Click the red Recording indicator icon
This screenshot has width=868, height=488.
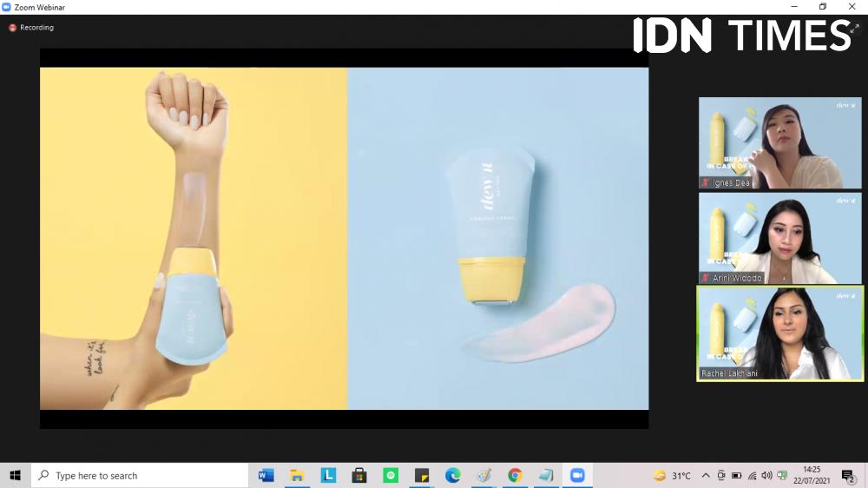point(12,28)
